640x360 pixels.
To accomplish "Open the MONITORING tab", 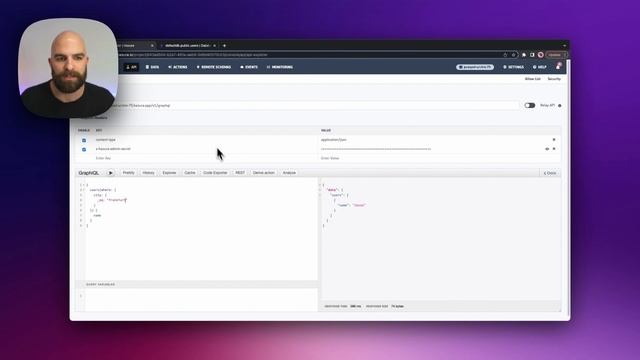I will (x=280, y=67).
